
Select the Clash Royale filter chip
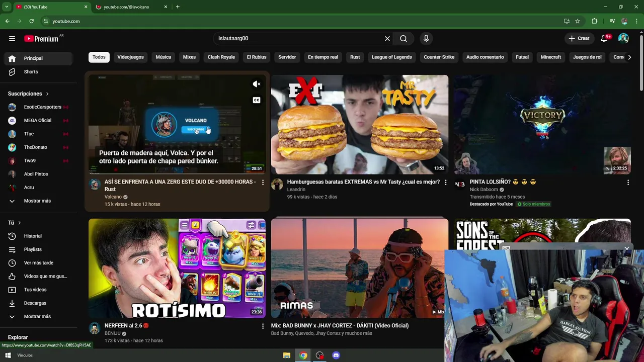[x=221, y=57]
